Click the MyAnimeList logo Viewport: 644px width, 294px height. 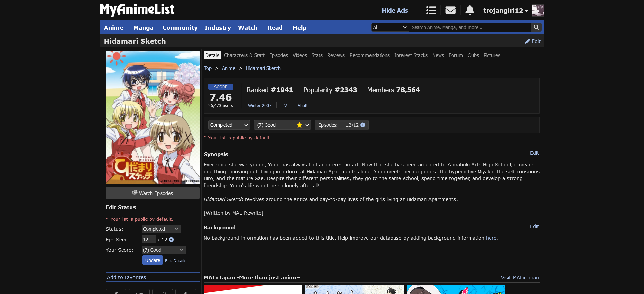137,10
